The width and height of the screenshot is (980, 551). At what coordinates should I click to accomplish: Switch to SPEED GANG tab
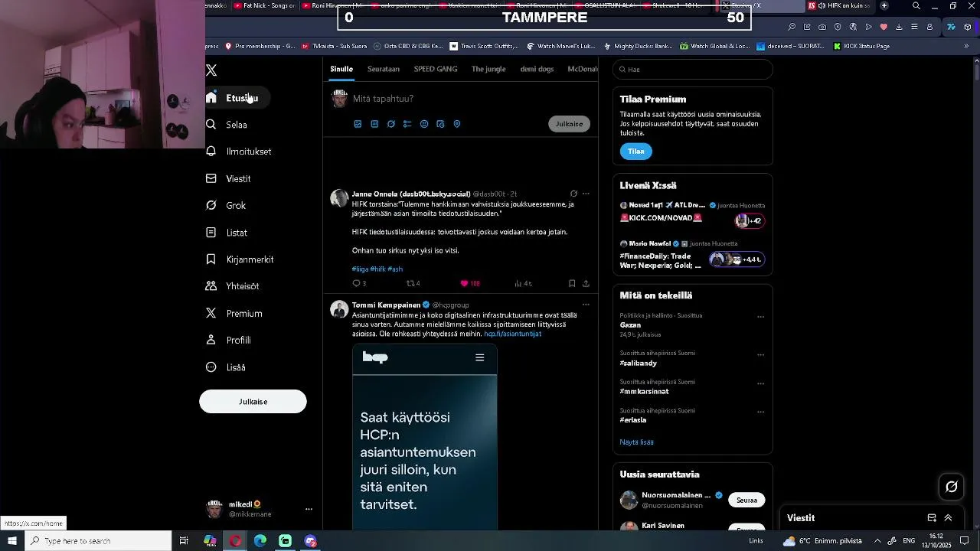point(436,69)
